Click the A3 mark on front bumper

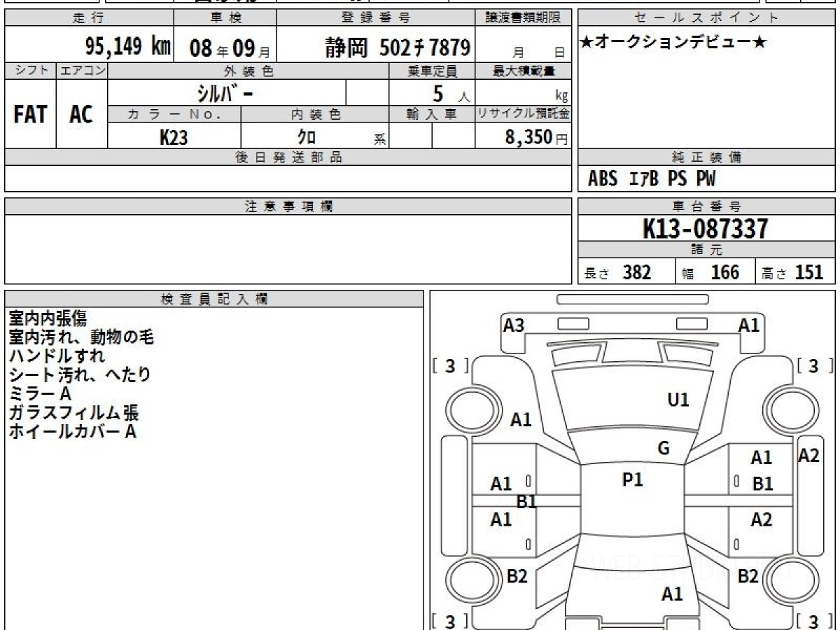point(514,325)
